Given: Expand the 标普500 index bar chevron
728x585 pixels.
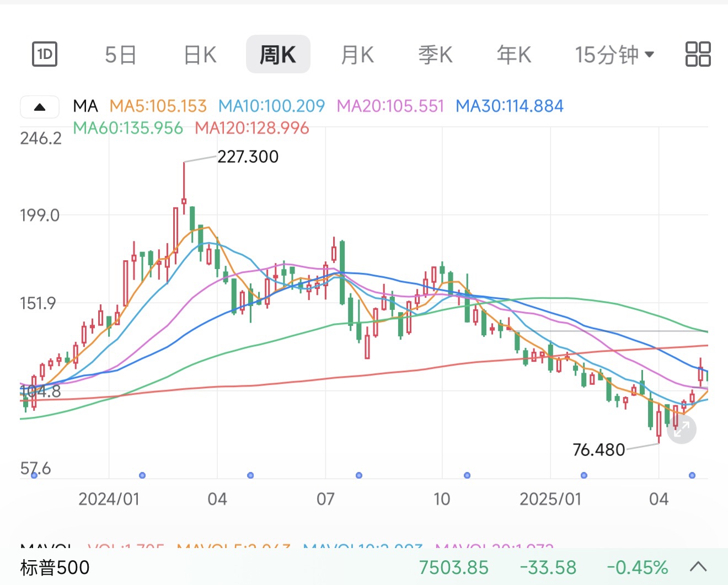Looking at the screenshot, I should (698, 567).
